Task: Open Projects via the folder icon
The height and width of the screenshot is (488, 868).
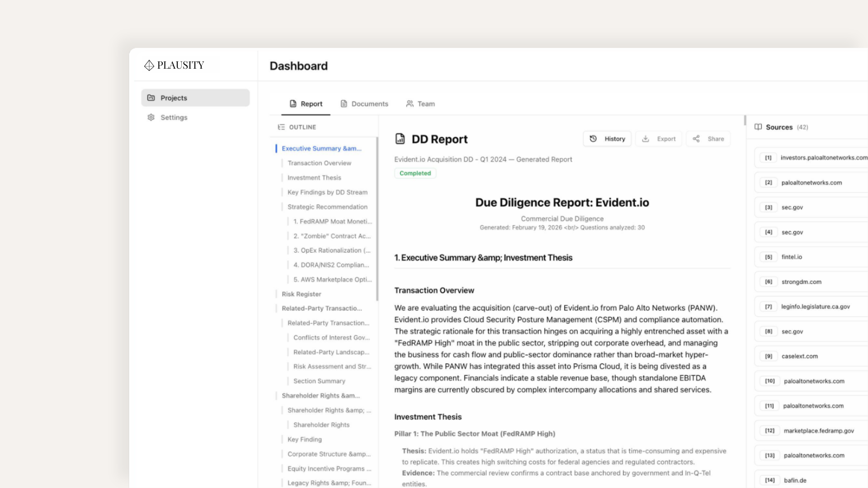Action: point(151,98)
